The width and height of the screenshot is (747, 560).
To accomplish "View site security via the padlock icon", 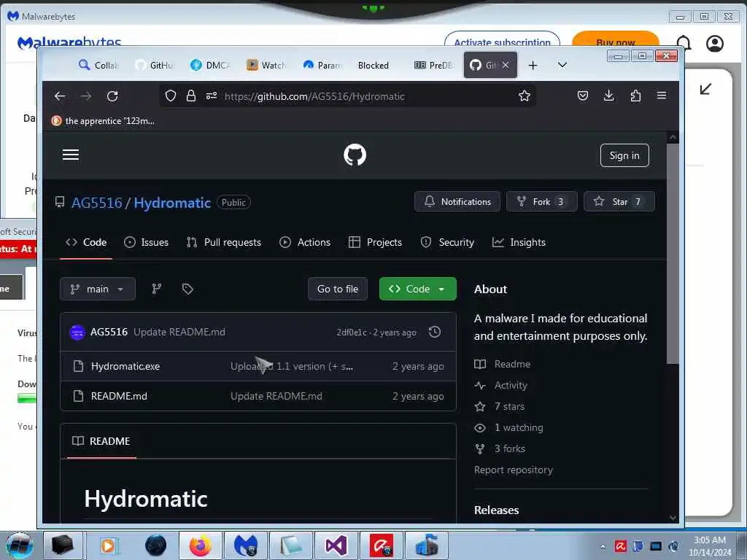I will tap(191, 96).
